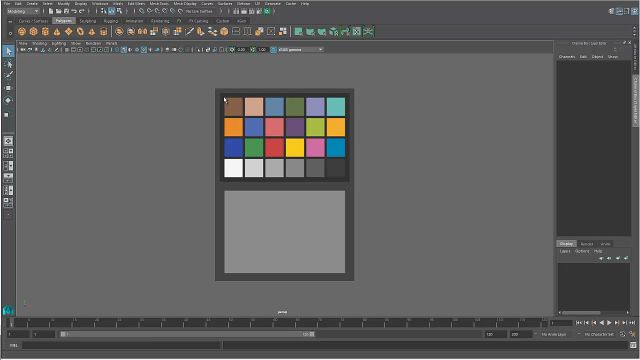Click the Separate meshes shelf icon

click(131, 31)
